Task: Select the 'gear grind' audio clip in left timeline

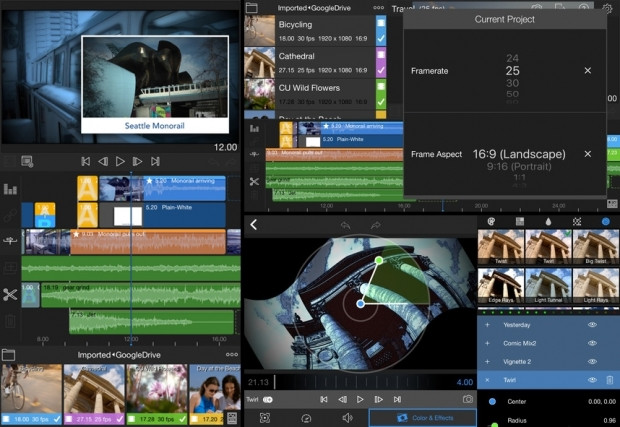Action: tap(140, 295)
